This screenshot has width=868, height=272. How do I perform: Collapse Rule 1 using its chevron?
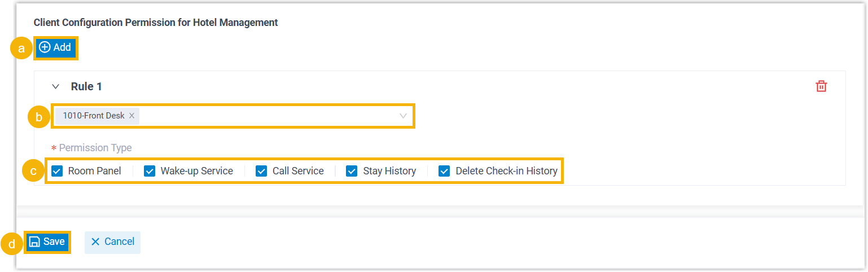click(x=55, y=86)
